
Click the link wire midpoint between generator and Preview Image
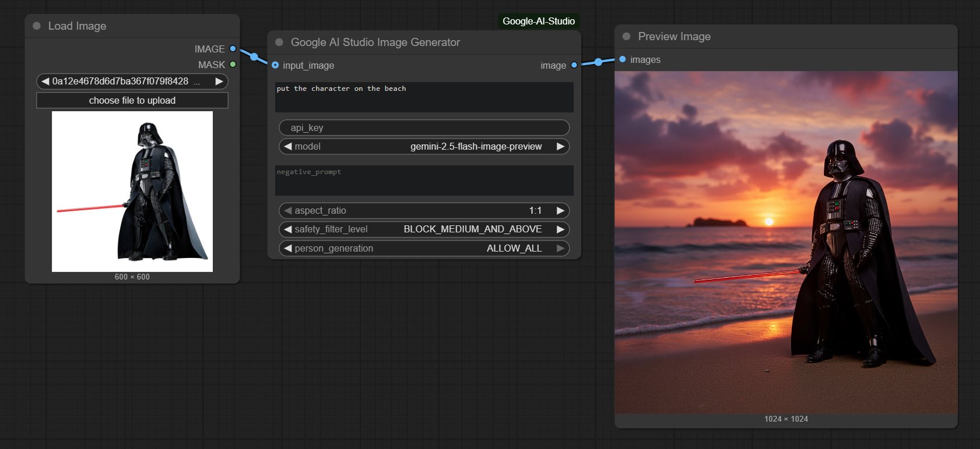[598, 62]
